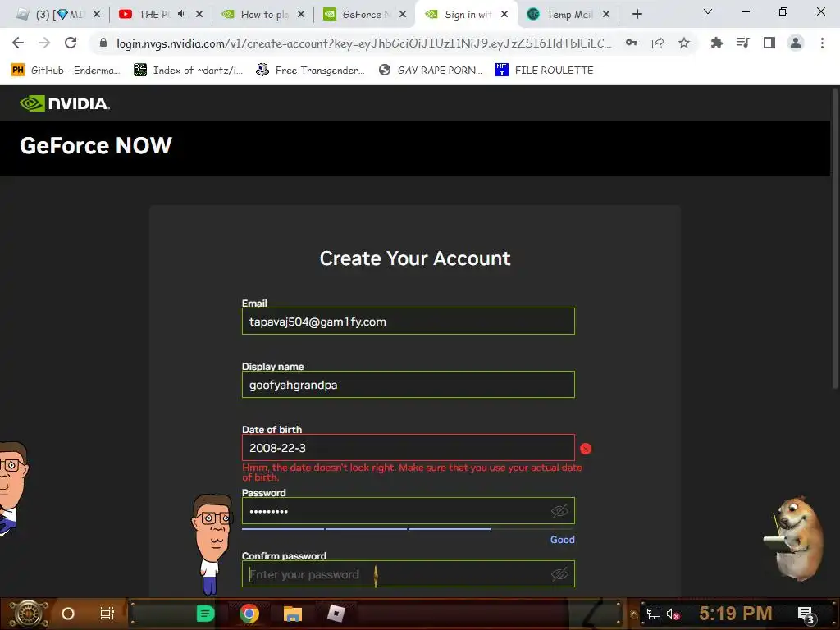Click the muted volume tray icon

pos(673,614)
